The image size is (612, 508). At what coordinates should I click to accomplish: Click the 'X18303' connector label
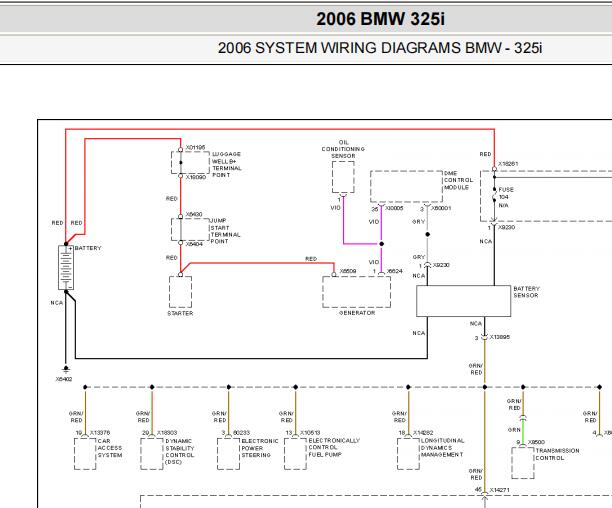pyautogui.click(x=167, y=433)
